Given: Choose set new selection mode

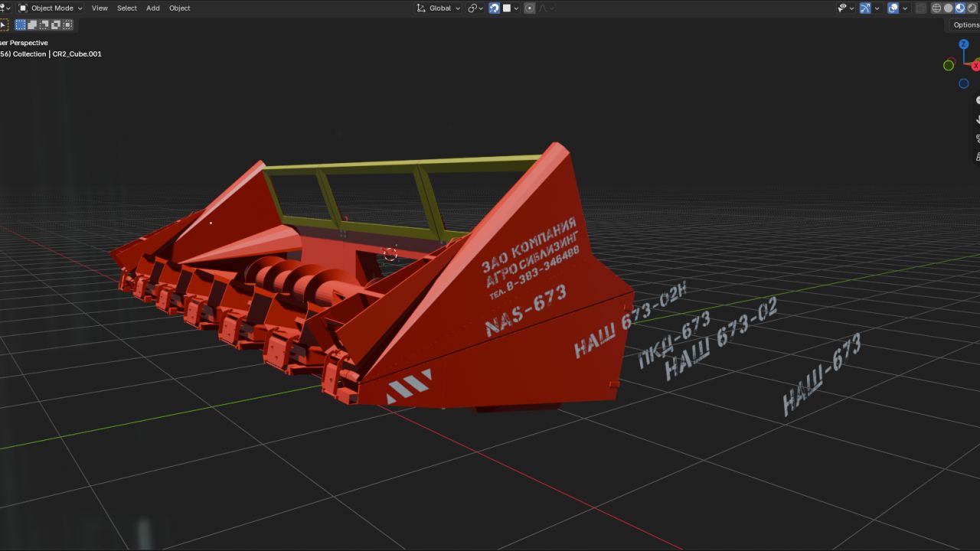Looking at the screenshot, I should tap(21, 24).
